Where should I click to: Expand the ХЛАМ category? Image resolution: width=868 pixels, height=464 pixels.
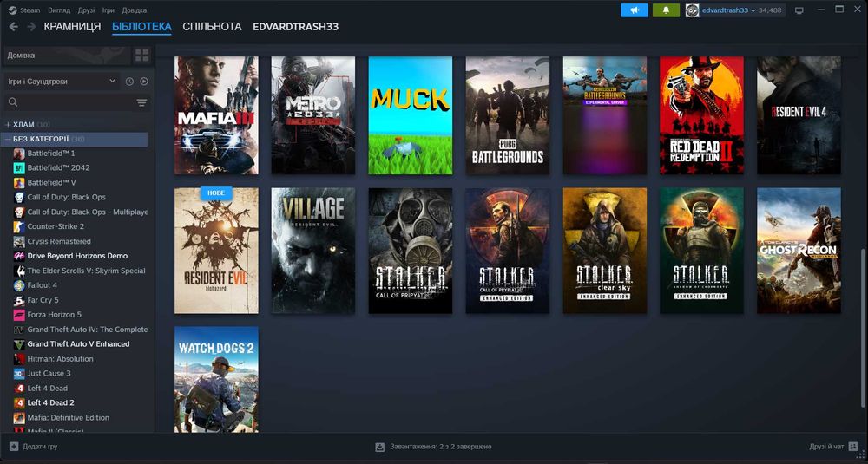(8, 124)
